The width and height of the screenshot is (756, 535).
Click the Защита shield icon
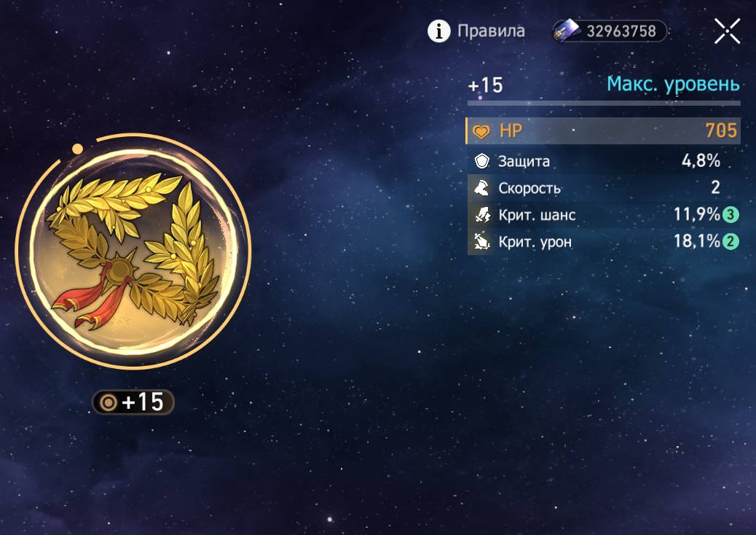click(481, 160)
